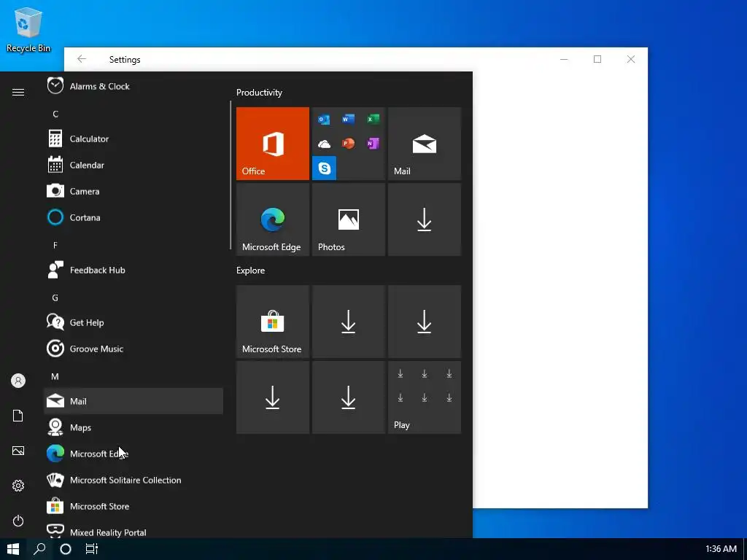
Task: Open Settings gear in the Start sidebar
Action: click(x=18, y=486)
